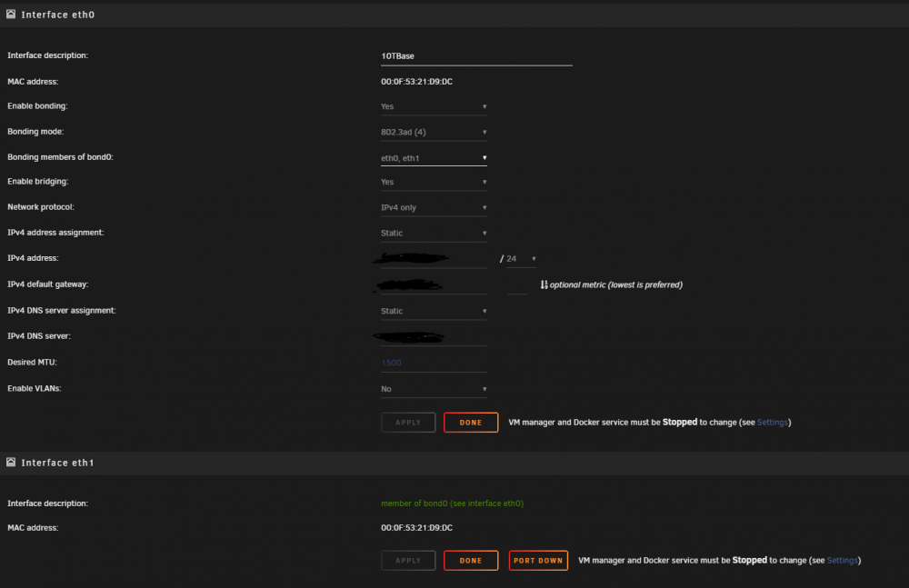Click the gateway optional metric field
The height and width of the screenshot is (588, 909).
tap(517, 284)
